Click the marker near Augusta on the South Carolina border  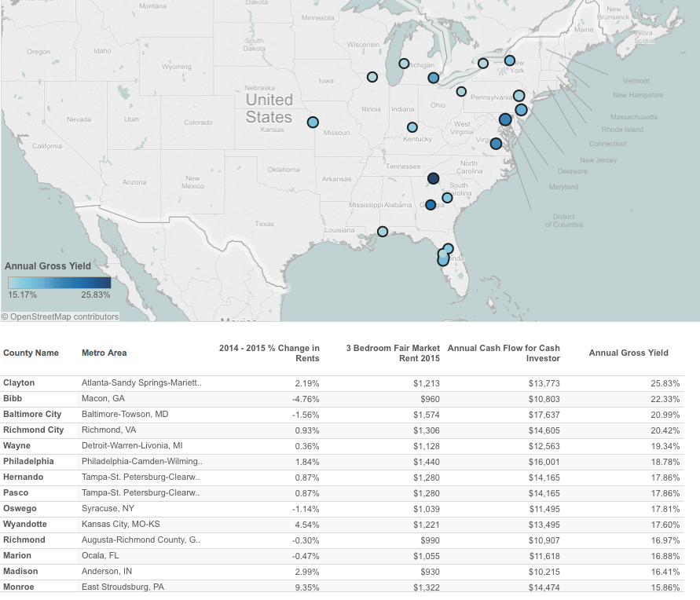click(446, 197)
